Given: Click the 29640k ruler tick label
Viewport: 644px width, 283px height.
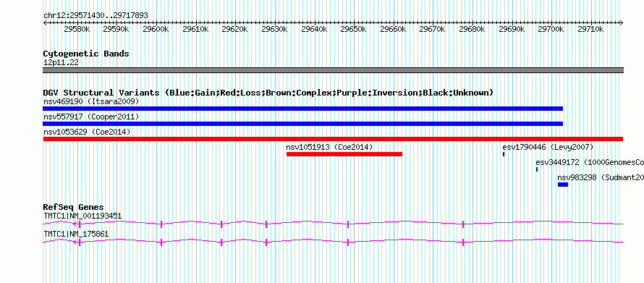Looking at the screenshot, I should [314, 29].
